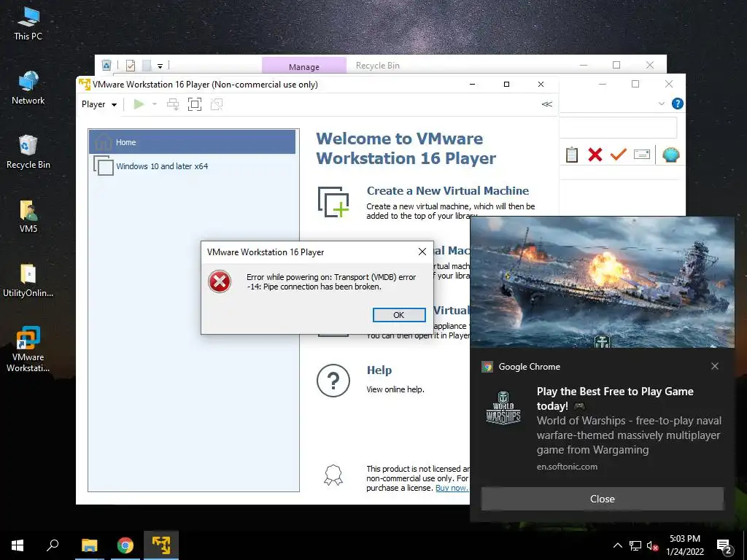Click the Explorer window address field
747x560 pixels.
pyautogui.click(x=618, y=128)
